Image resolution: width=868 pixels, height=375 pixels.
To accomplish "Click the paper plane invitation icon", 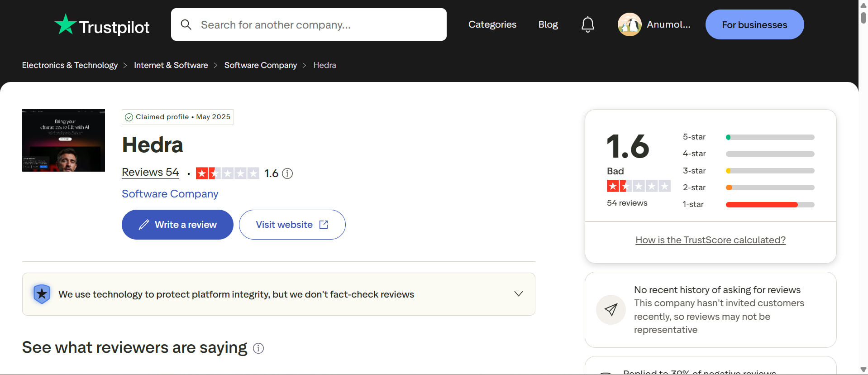I will pyautogui.click(x=611, y=310).
